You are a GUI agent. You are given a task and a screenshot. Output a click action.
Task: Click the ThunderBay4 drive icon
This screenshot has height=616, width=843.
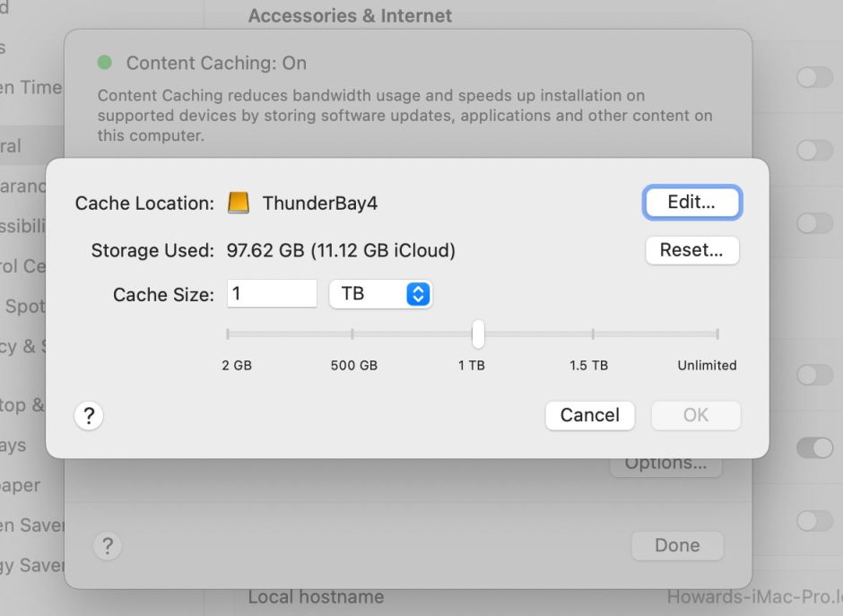(x=238, y=203)
